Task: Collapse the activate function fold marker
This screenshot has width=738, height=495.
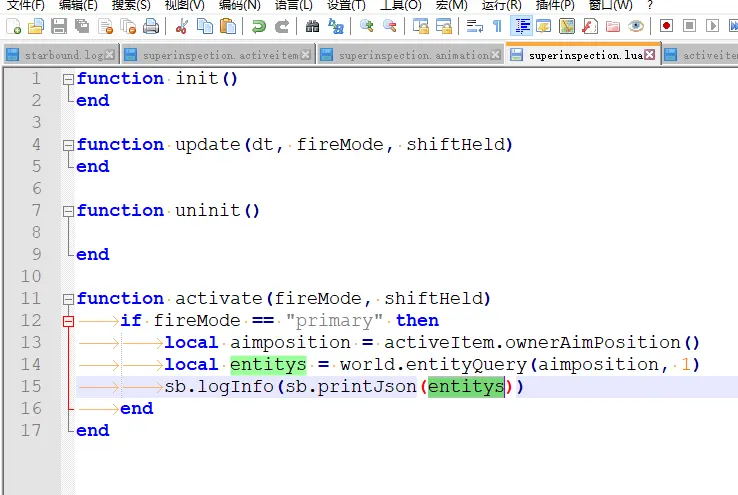Action: [68, 299]
